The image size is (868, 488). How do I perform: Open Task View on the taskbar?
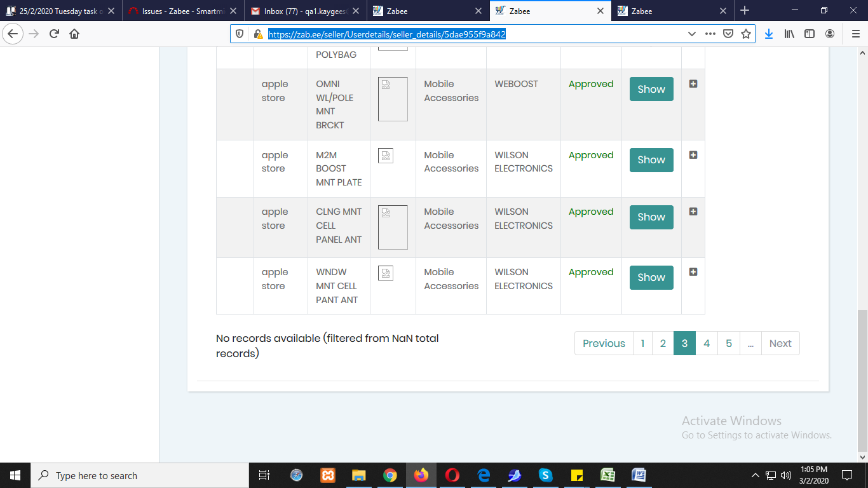(264, 475)
